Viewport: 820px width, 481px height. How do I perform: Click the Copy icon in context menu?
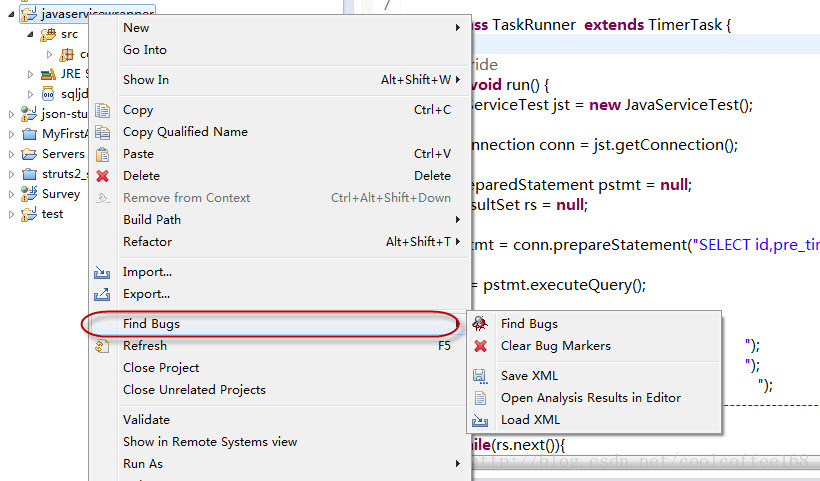coord(102,110)
